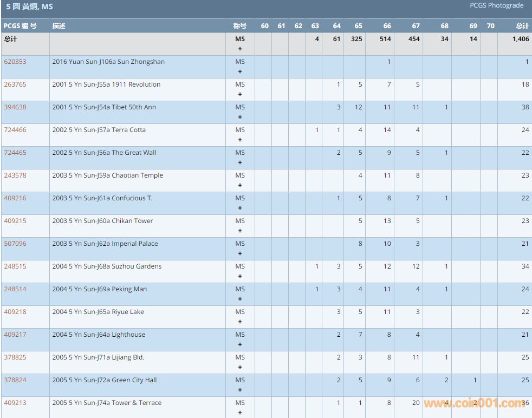Click PCGS number 409217
Image resolution: width=532 pixels, height=418 pixels.
pyautogui.click(x=15, y=335)
